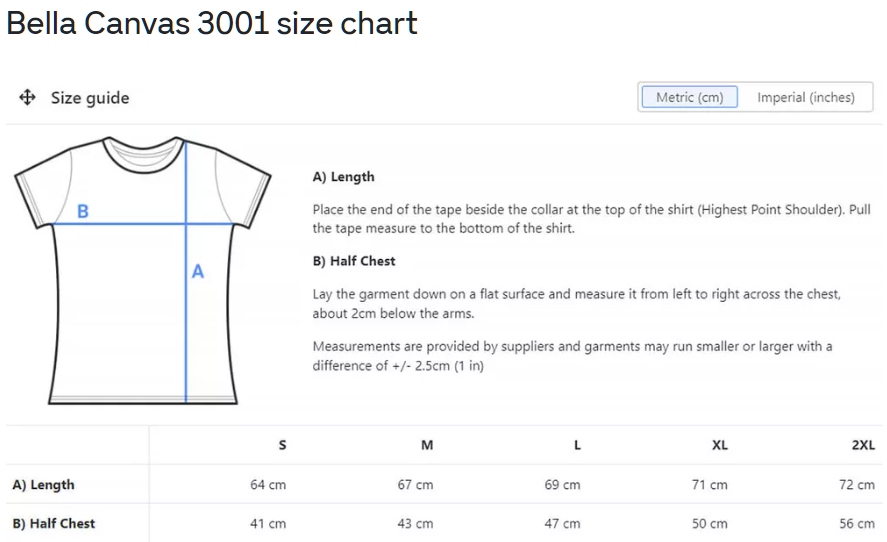Image resolution: width=887 pixels, height=542 pixels.
Task: Switch units to Metric (cm)
Action: [x=689, y=97]
